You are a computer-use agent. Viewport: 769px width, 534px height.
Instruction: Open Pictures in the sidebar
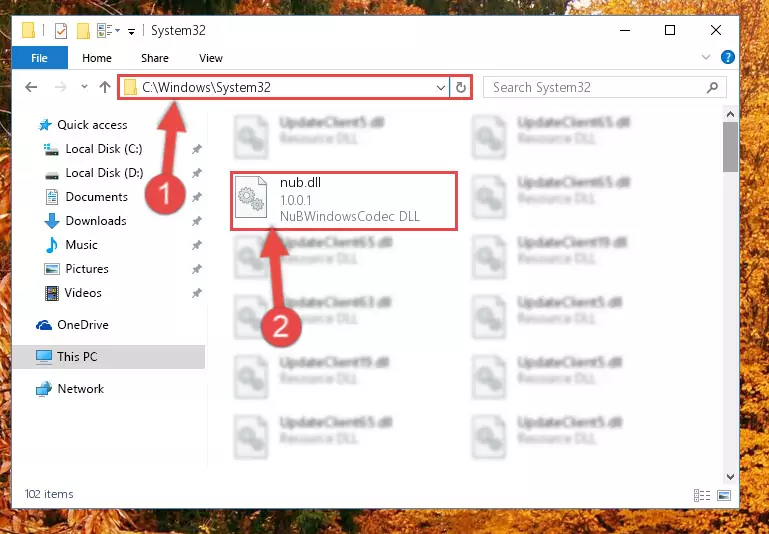pos(87,269)
